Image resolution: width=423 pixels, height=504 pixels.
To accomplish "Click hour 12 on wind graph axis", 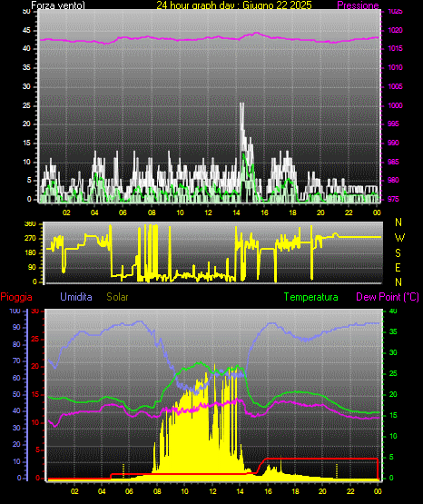I will [208, 212].
